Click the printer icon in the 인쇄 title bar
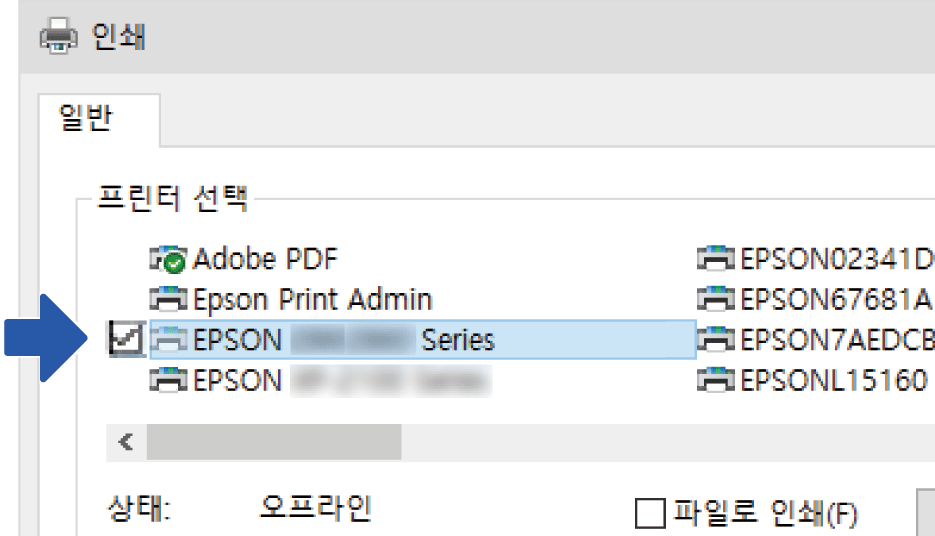Screen dimensions: 935x536 pyautogui.click(x=57, y=37)
